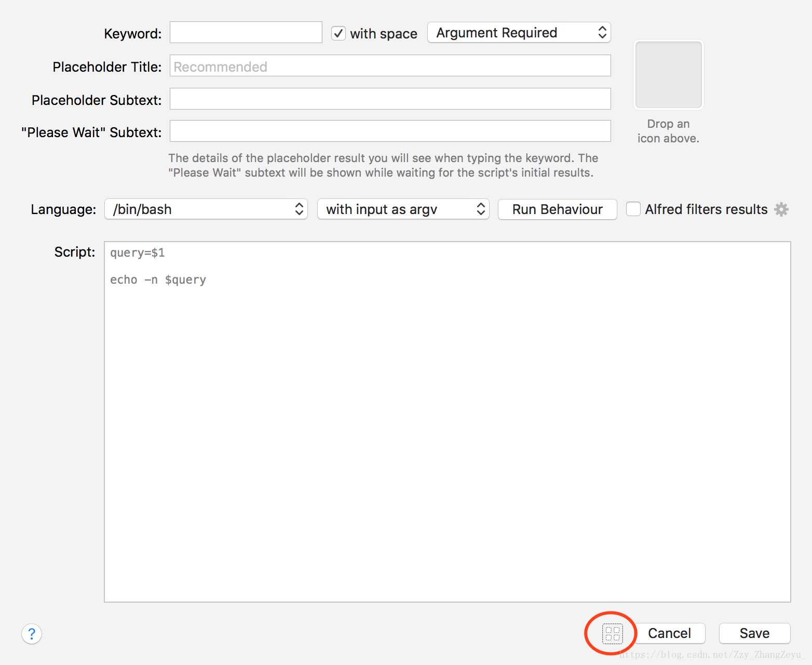812x665 pixels.
Task: Click the 'Language:' label
Action: pos(63,209)
